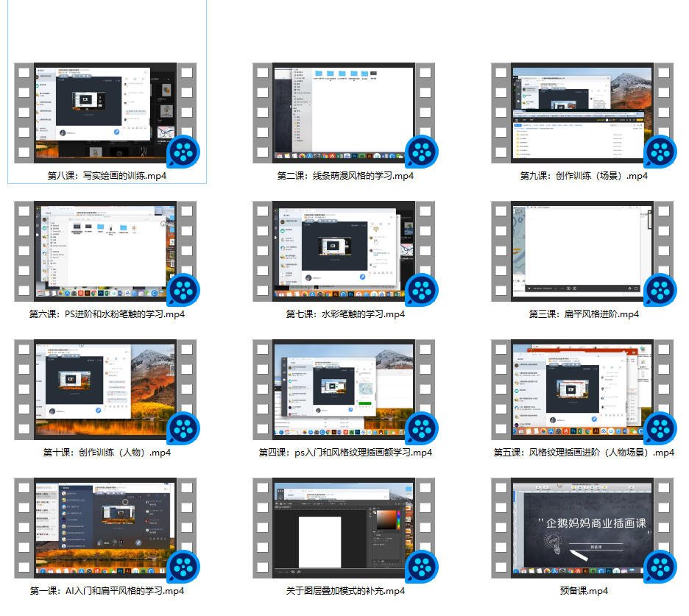689x616 pixels.
Task: Click the label 第六课：PS进阶和水粉笔触的学习.mp4
Action: [x=107, y=314]
